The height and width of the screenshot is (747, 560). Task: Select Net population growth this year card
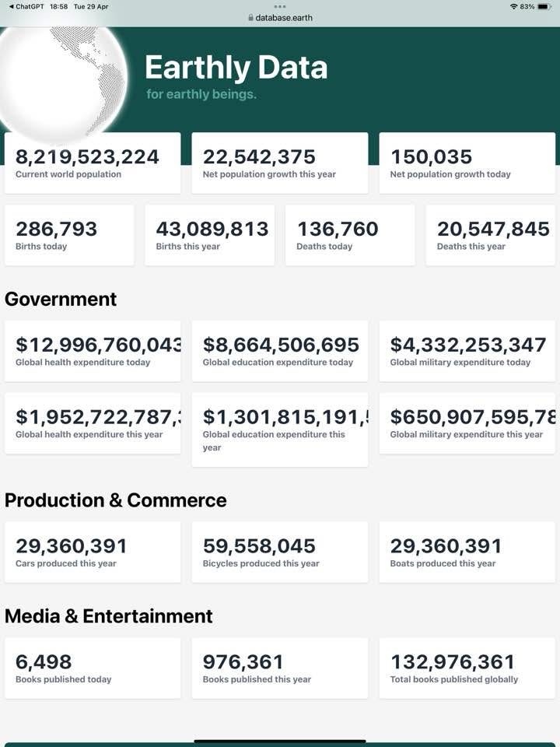(x=279, y=163)
